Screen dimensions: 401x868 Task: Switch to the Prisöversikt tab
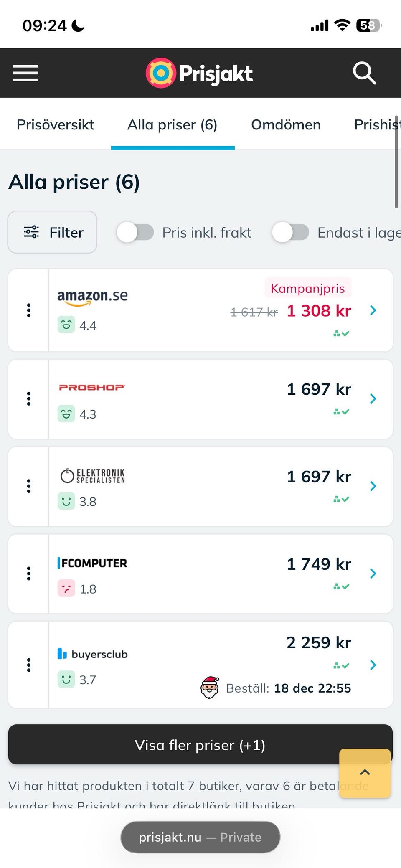pos(56,124)
